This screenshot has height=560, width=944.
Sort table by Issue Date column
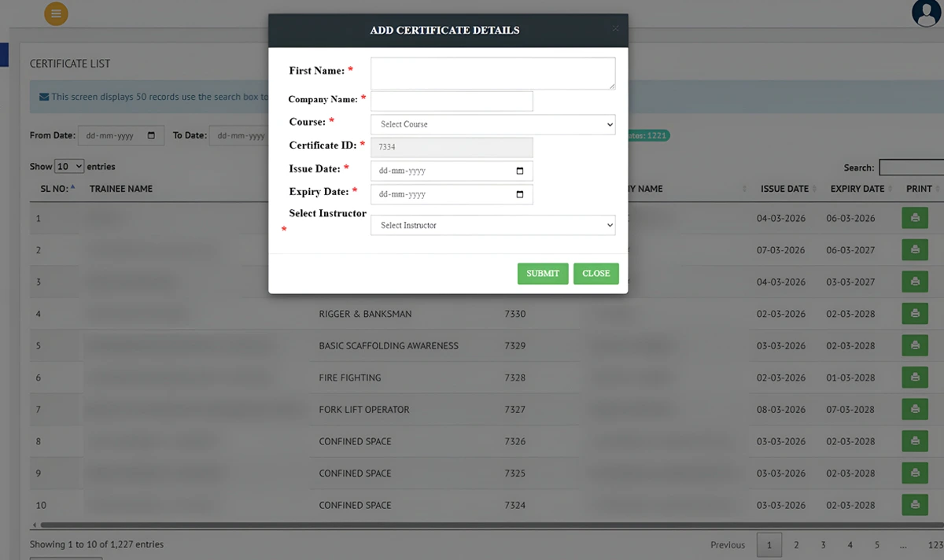point(784,189)
